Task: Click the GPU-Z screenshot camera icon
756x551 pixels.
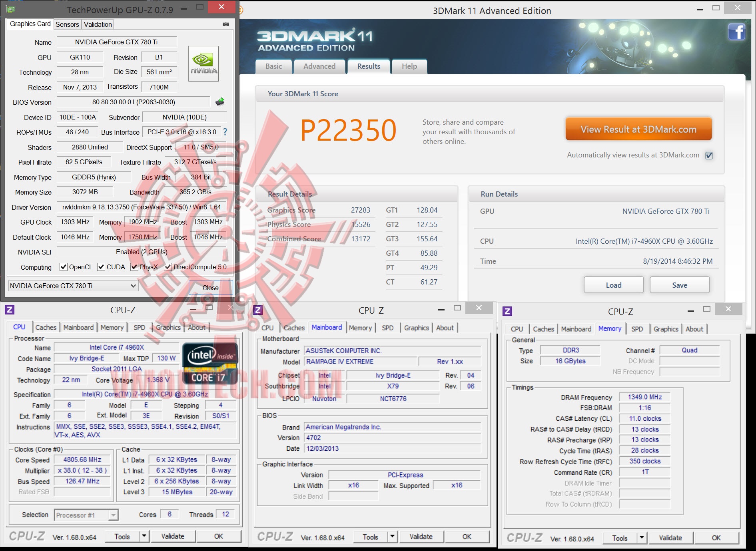Action: point(226,24)
